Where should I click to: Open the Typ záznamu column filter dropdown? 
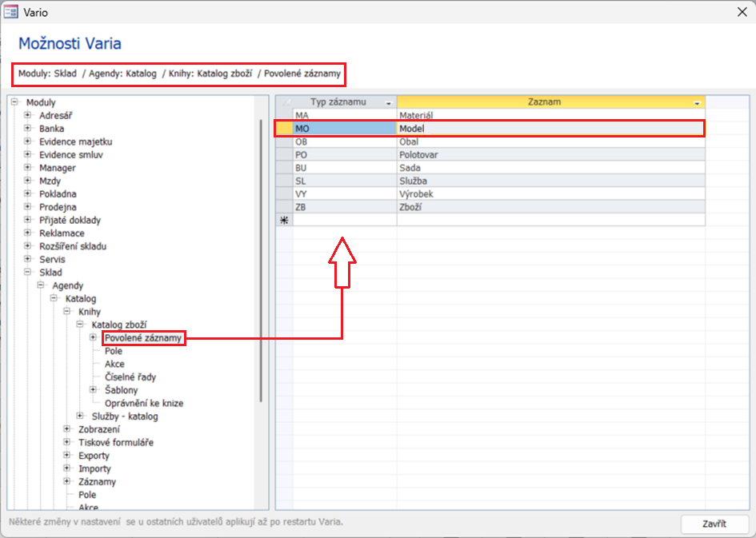(389, 103)
